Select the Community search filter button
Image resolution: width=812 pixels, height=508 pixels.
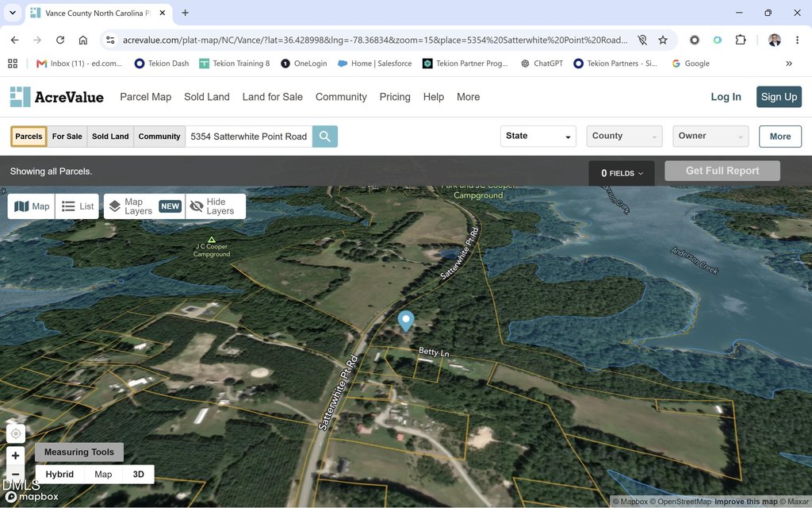click(159, 137)
